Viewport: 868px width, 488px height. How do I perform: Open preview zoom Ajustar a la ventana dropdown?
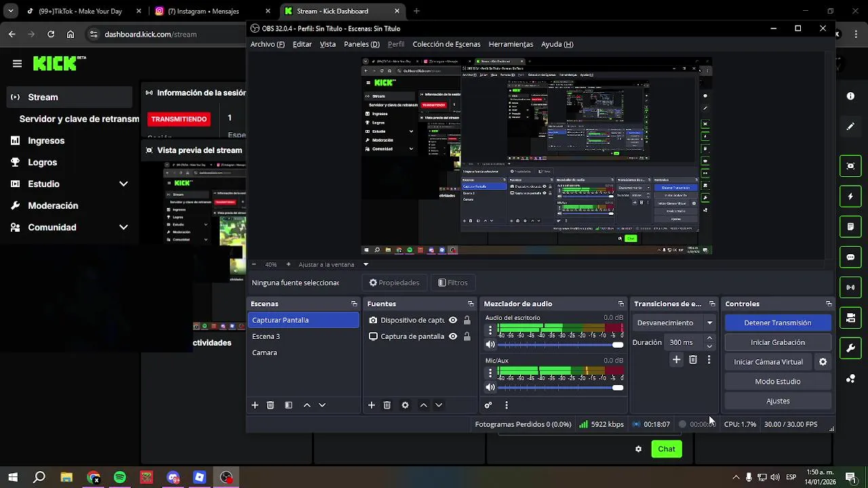pos(366,264)
